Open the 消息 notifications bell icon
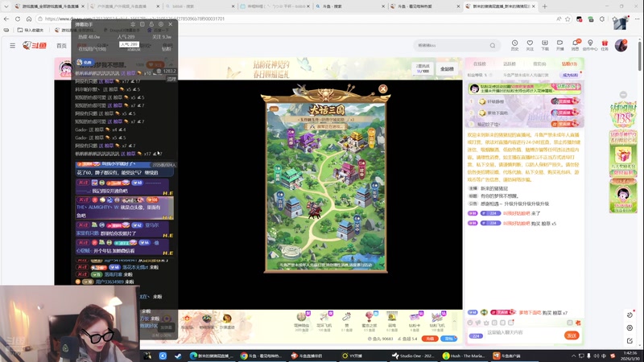Screen dimensions: 644x362 pyautogui.click(x=575, y=45)
